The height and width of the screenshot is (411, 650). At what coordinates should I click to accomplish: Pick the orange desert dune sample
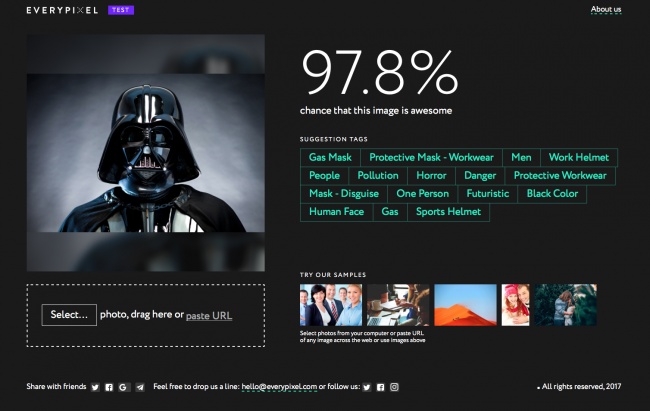(x=465, y=305)
